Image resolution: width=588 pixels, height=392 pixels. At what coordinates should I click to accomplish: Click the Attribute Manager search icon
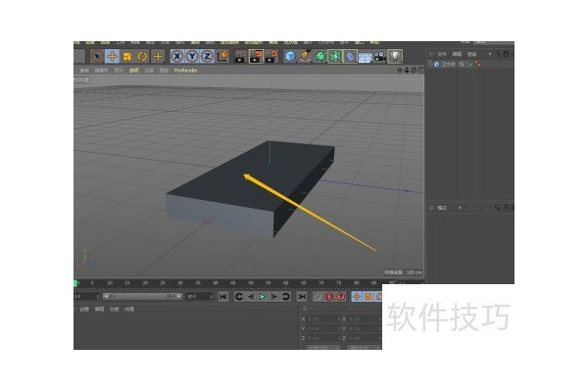coord(497,208)
